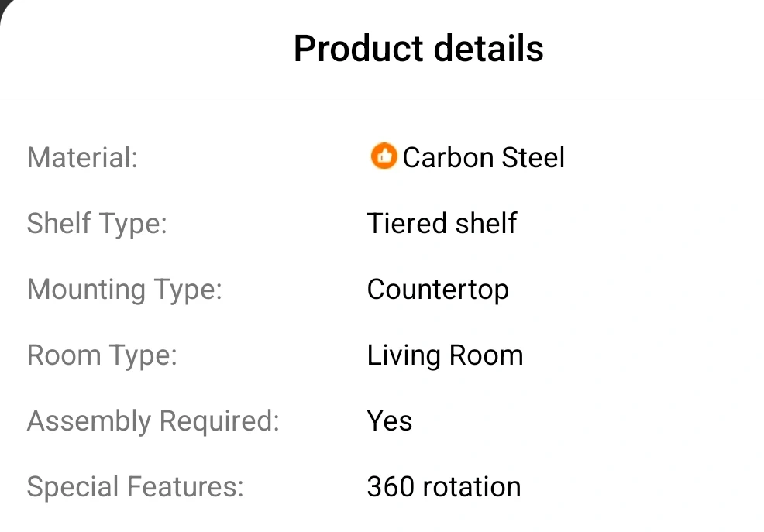Click the number '360' in special features
The height and width of the screenshot is (532, 764).
click(391, 487)
